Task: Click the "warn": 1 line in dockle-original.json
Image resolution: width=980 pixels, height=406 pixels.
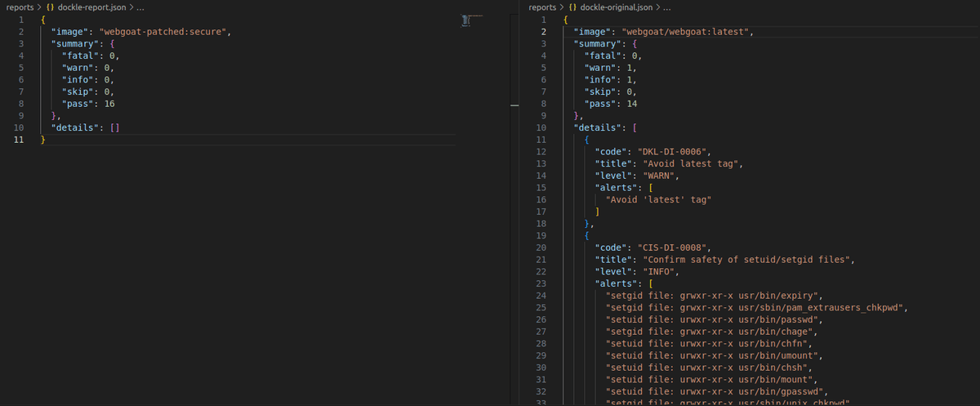Action: click(x=611, y=68)
